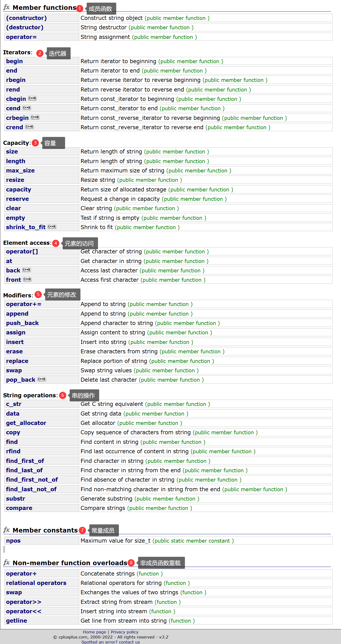Open the substr link

click(16, 499)
